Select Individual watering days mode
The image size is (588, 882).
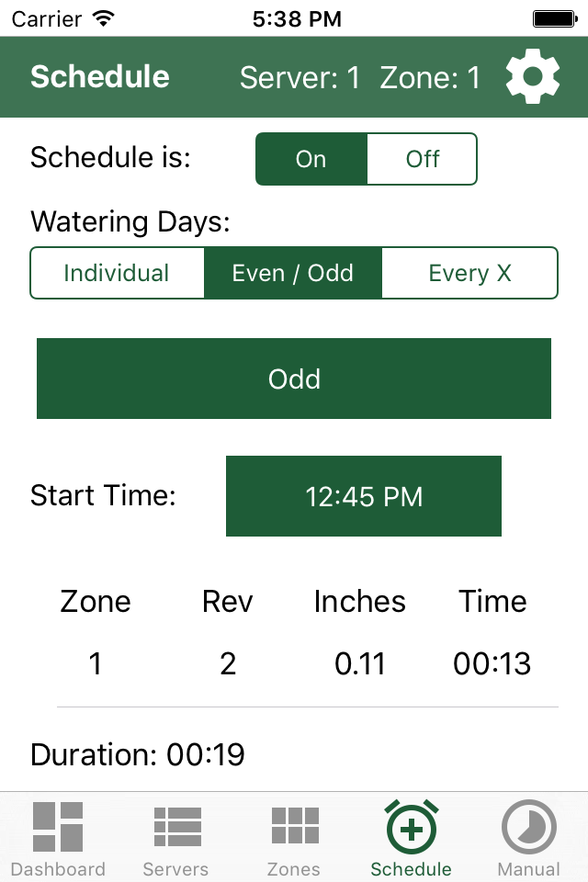click(117, 273)
